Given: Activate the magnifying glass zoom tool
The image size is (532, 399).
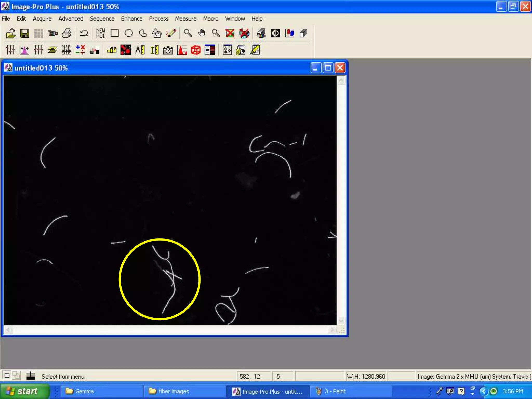Looking at the screenshot, I should coord(188,33).
